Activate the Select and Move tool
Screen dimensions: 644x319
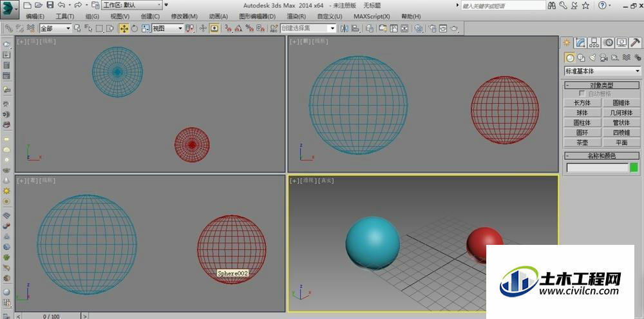point(124,28)
